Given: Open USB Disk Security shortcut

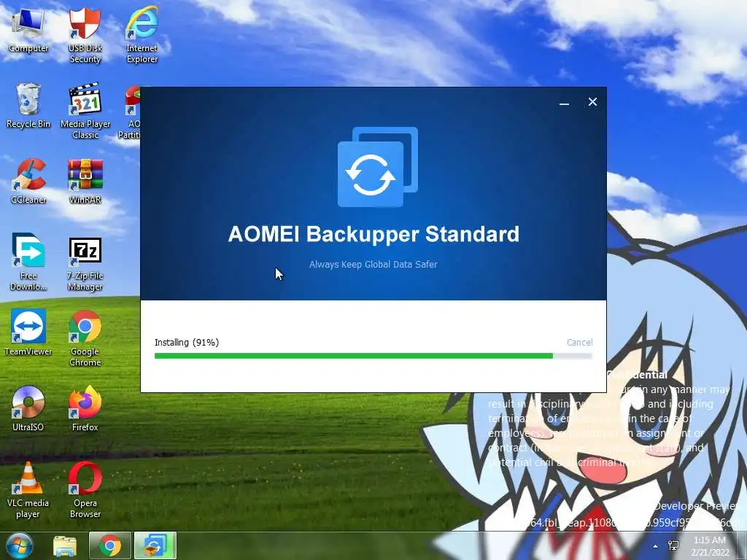Looking at the screenshot, I should 85,35.
